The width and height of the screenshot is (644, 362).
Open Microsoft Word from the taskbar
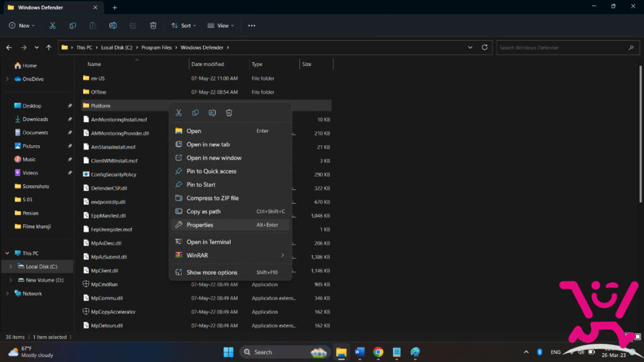click(360, 352)
